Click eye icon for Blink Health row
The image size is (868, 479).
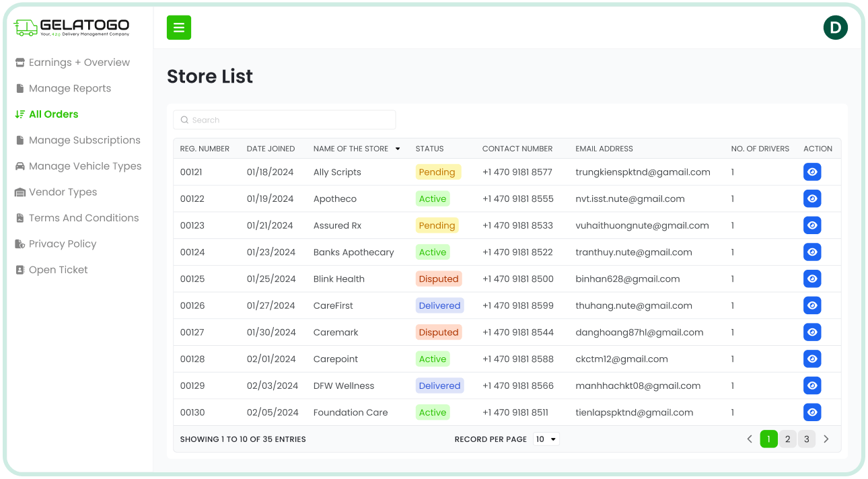812,279
